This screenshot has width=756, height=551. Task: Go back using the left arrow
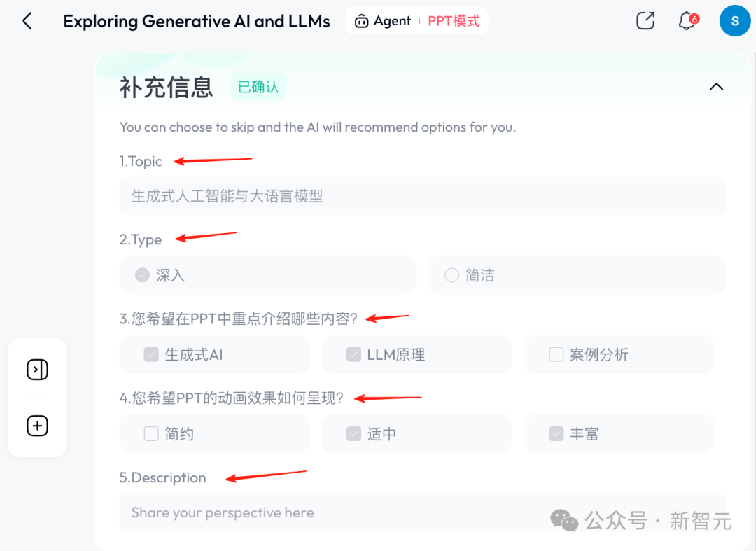27,21
